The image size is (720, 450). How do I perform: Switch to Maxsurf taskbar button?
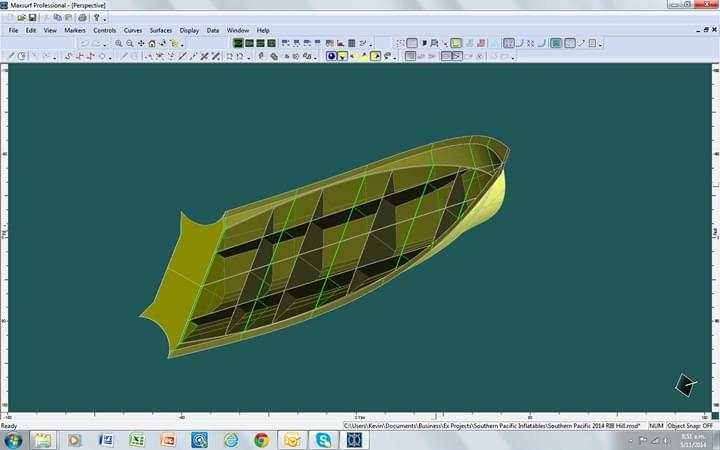coord(354,440)
